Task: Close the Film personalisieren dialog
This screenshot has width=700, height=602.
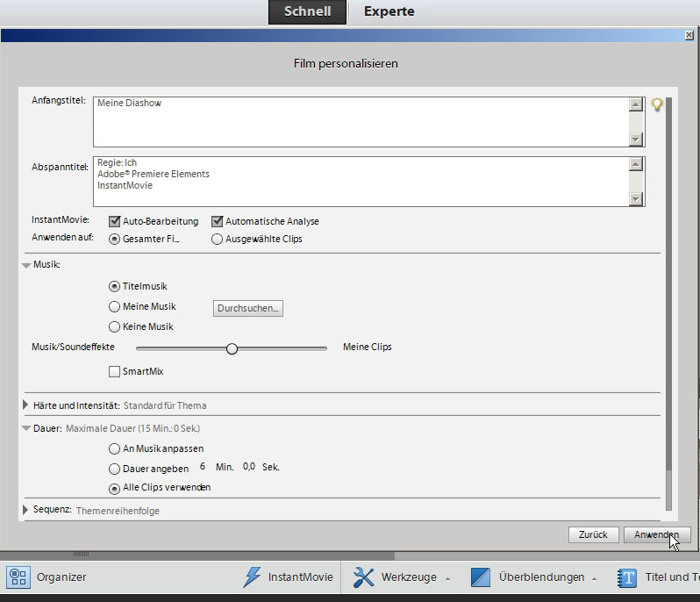Action: pyautogui.click(x=689, y=35)
